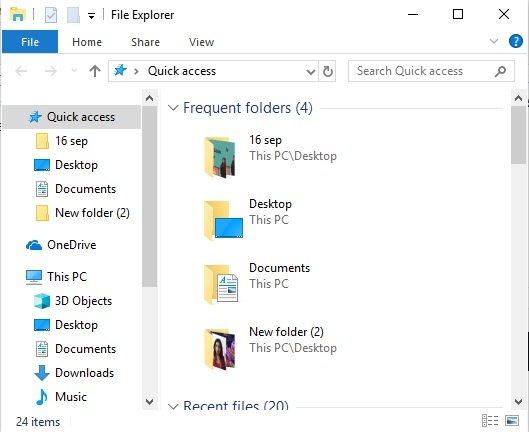Click the New folder icon in title bar

click(73, 15)
